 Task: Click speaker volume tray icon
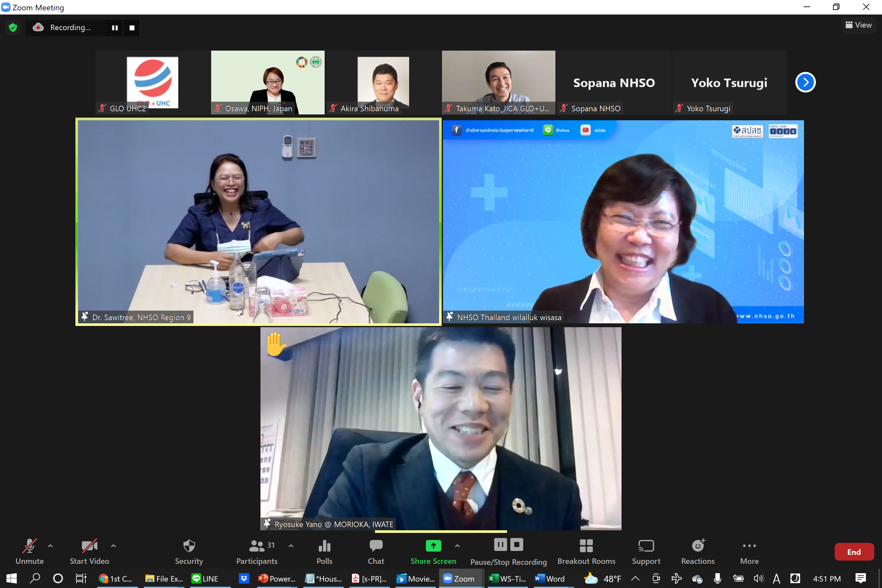(x=759, y=579)
